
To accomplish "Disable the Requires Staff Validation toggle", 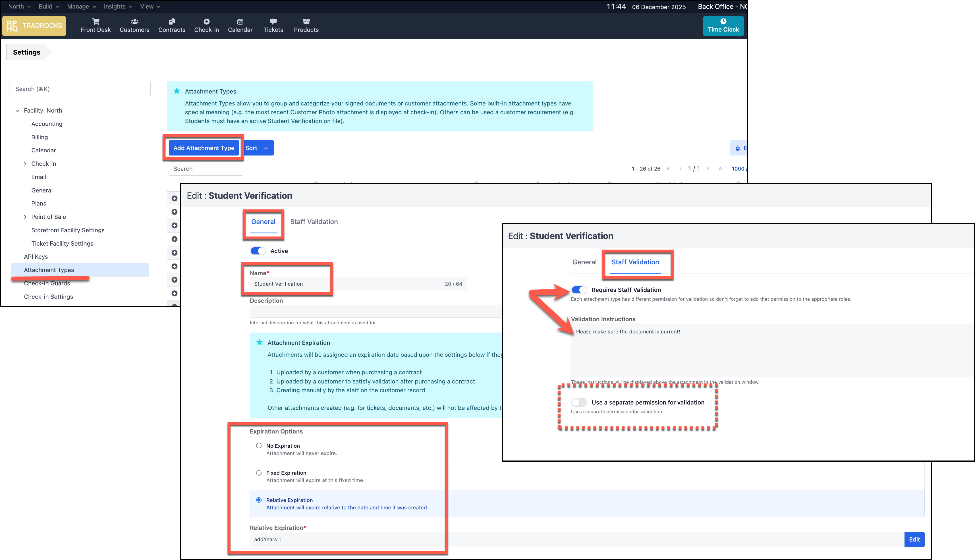I will point(579,290).
